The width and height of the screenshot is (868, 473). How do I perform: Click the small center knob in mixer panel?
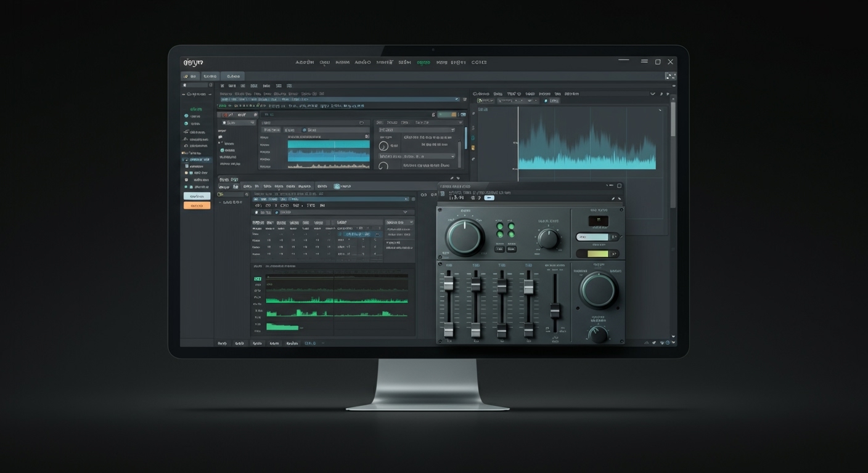click(547, 238)
